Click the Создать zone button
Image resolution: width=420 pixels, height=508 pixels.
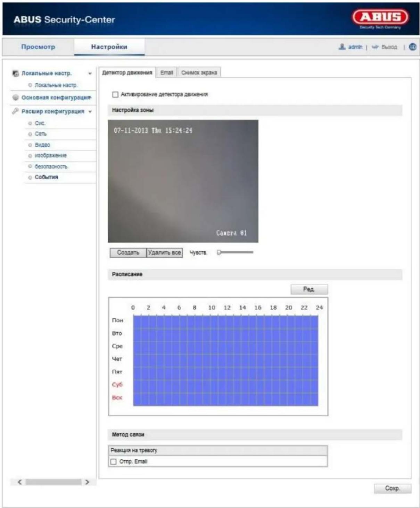tap(128, 253)
